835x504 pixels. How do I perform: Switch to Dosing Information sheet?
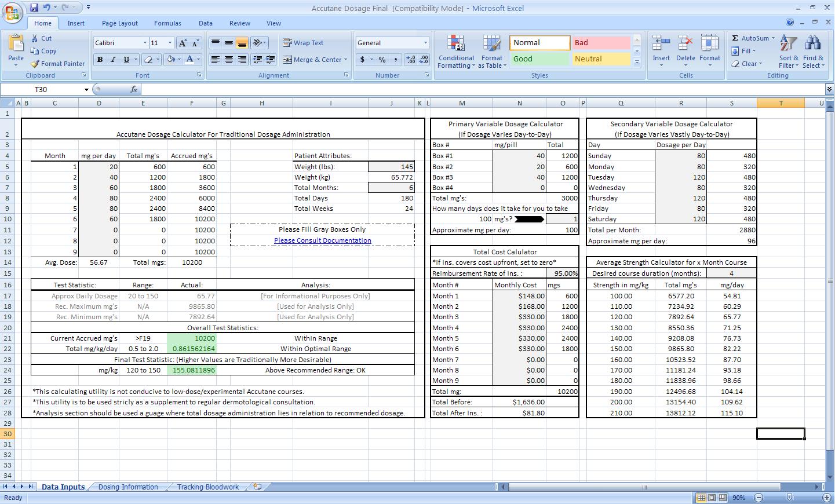[128, 487]
